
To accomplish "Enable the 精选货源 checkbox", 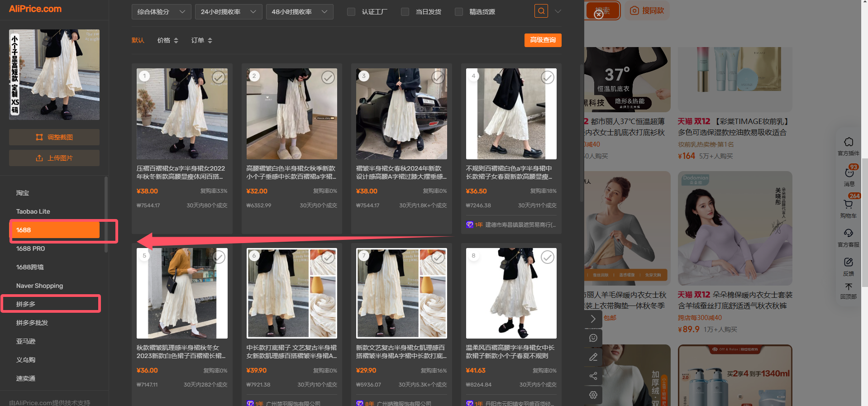I will 459,12.
